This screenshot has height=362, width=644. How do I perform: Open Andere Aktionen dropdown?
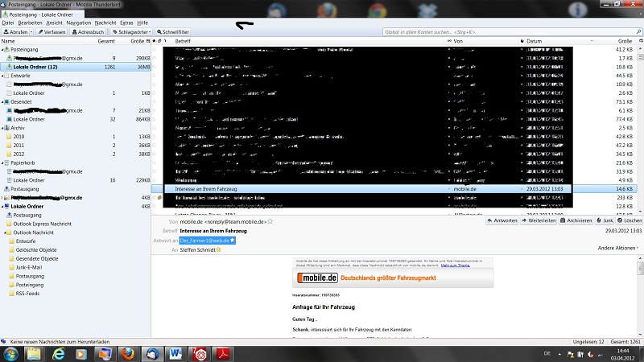618,248
